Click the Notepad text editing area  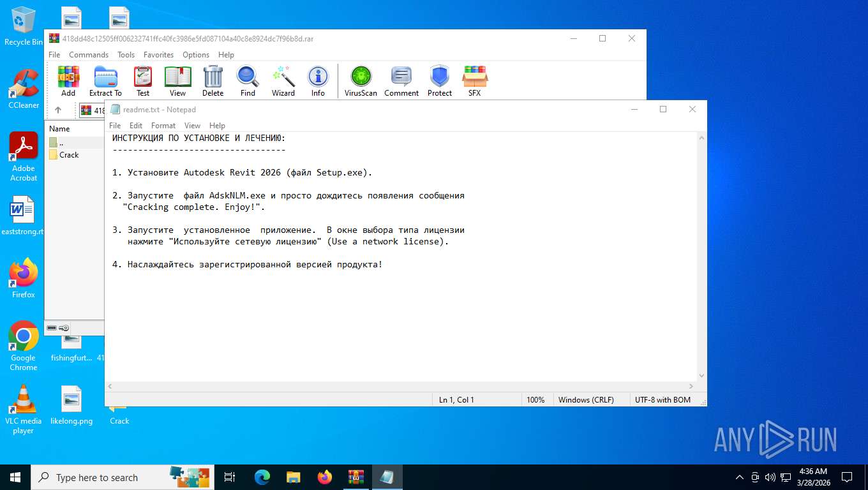pyautogui.click(x=401, y=256)
